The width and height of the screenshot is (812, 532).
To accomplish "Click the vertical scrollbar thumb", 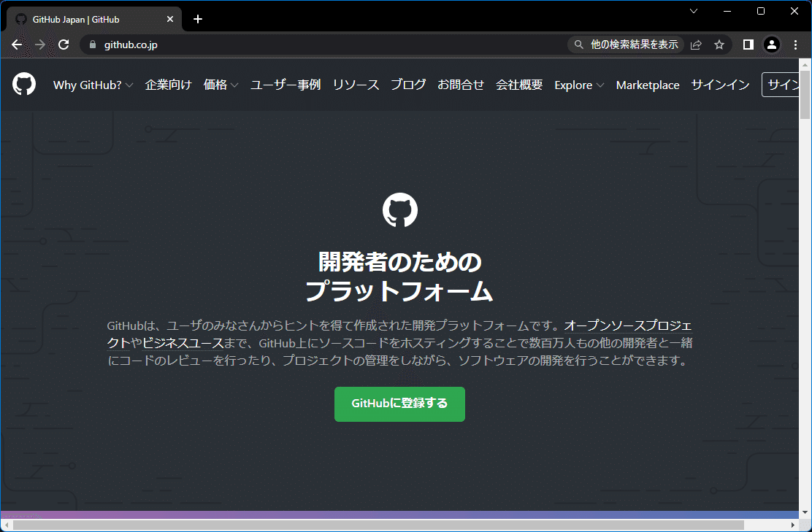I will (805, 94).
